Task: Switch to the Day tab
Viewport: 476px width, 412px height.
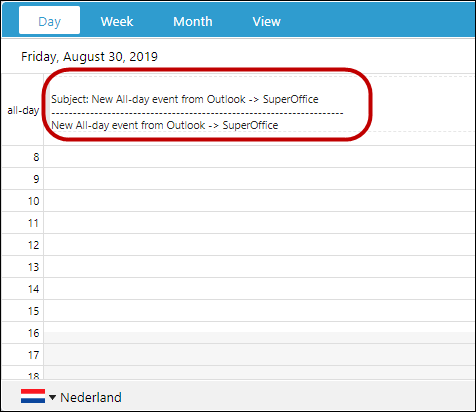Action: coord(49,20)
